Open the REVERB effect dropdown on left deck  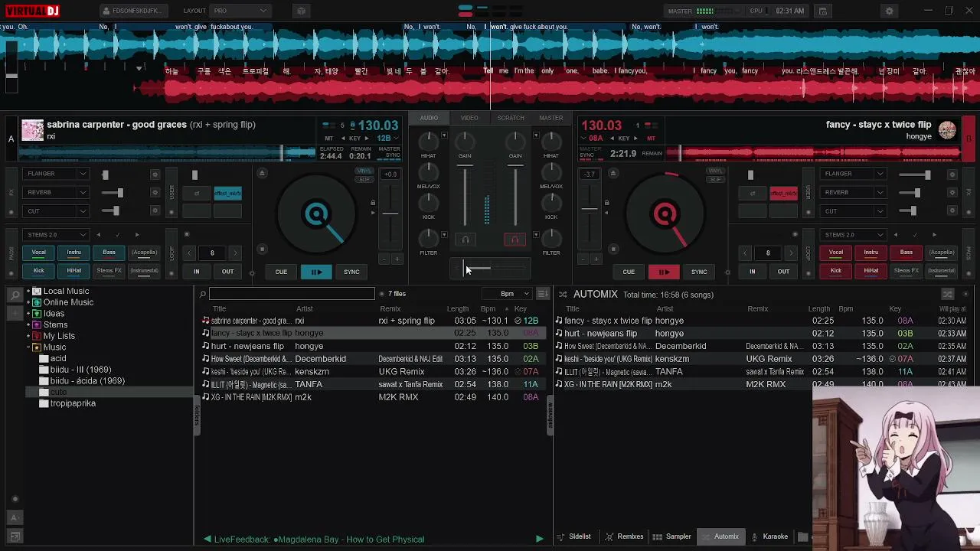click(56, 192)
